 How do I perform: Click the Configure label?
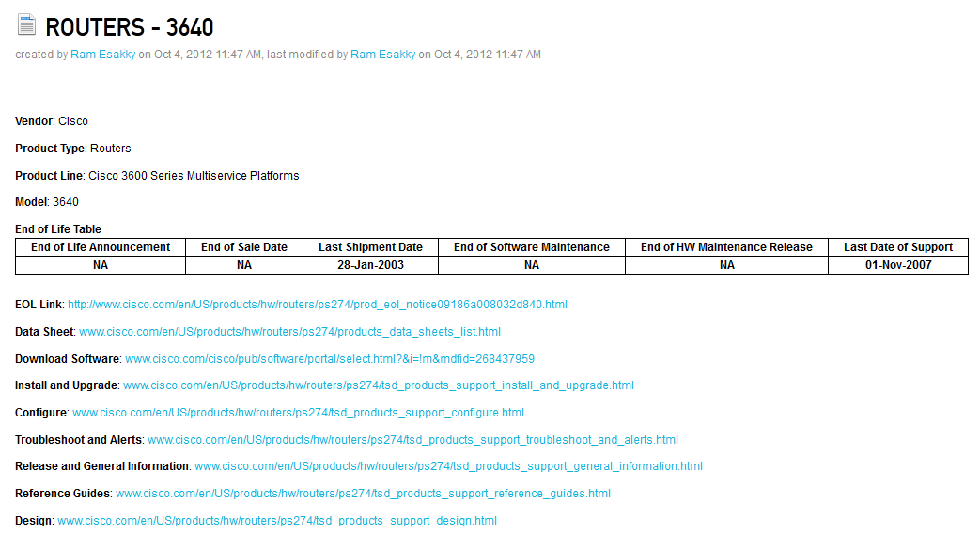(41, 413)
